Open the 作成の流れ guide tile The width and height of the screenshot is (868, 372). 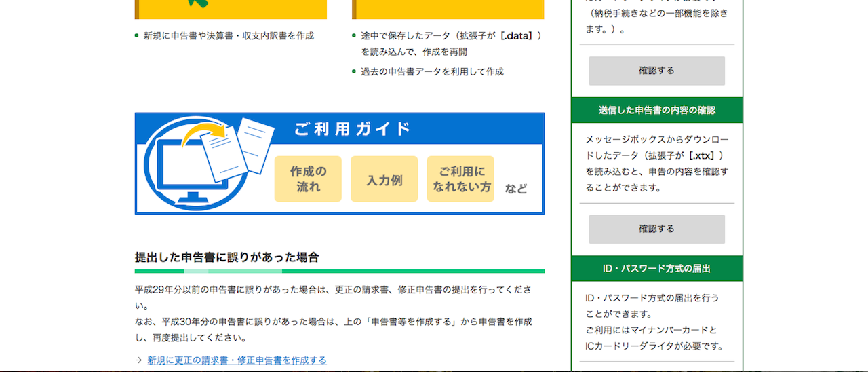308,179
